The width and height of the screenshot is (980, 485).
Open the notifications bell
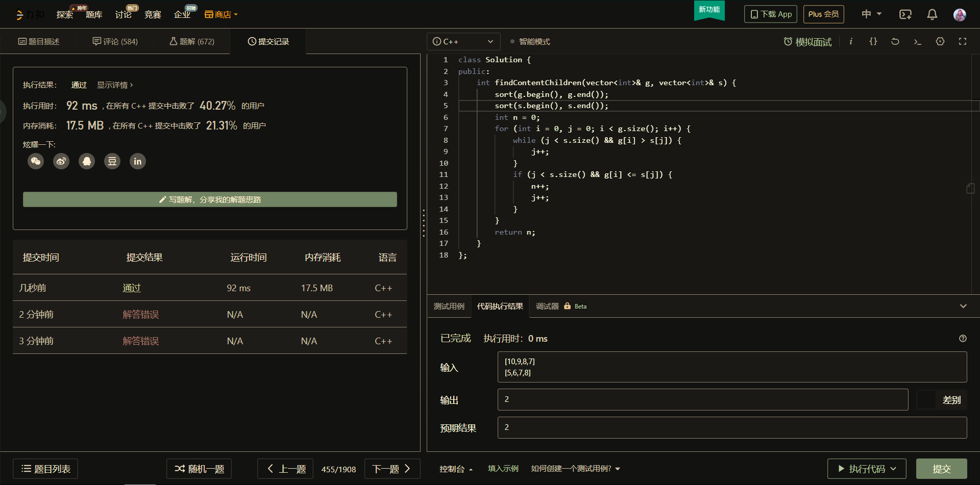tap(932, 14)
